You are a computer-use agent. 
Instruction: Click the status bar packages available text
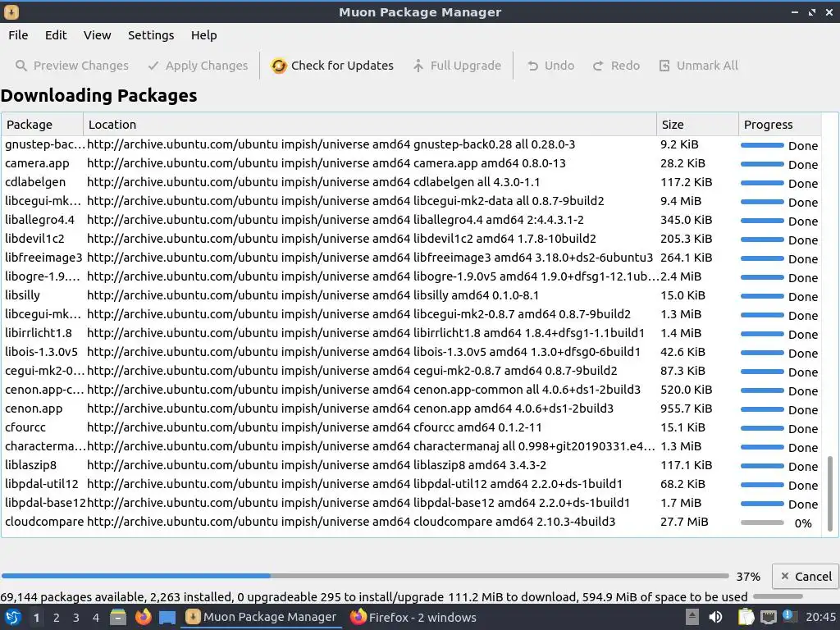(373, 597)
